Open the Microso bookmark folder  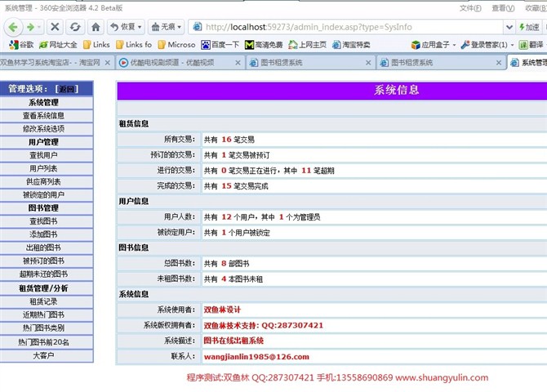pos(177,45)
